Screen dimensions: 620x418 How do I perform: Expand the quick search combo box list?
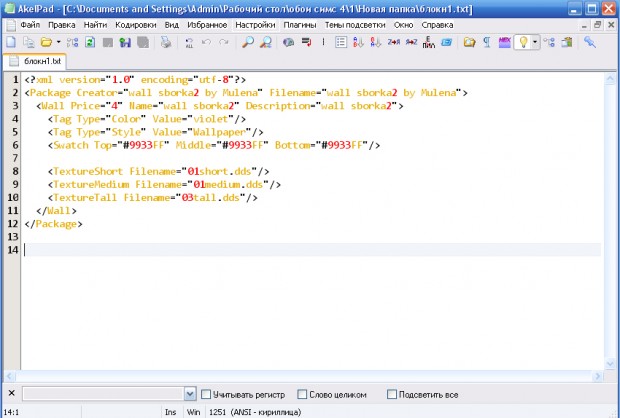[x=188, y=394]
